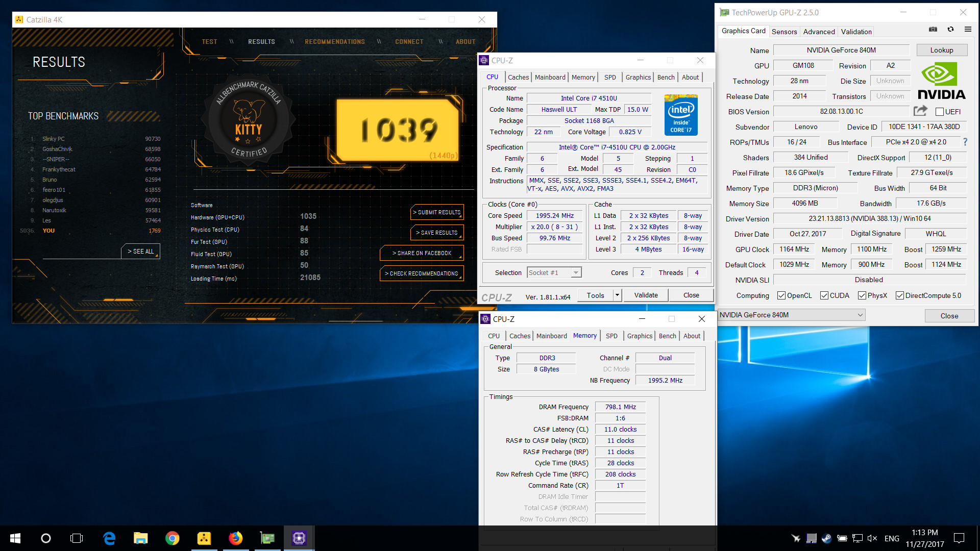Switch to the Advanced tab in GPU-Z
This screenshot has width=980, height=551.
819,32
